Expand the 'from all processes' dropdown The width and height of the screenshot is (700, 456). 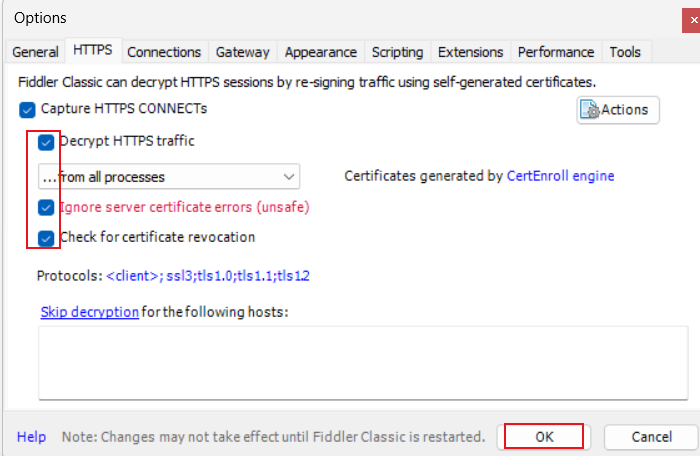(x=169, y=177)
